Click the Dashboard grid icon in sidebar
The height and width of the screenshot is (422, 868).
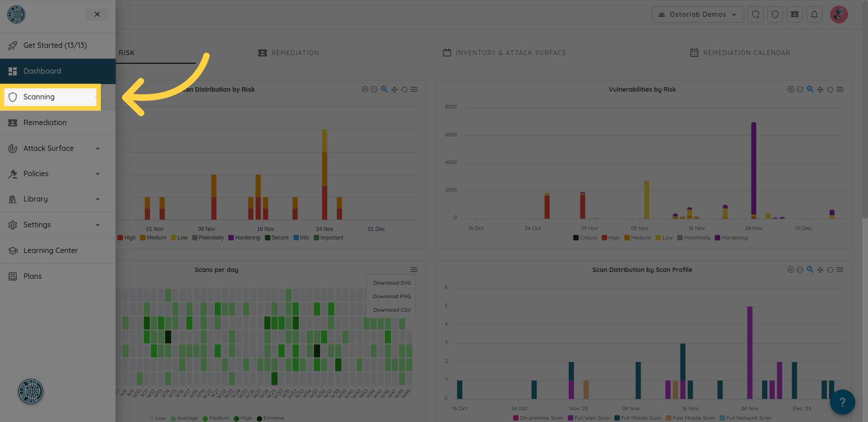point(13,71)
